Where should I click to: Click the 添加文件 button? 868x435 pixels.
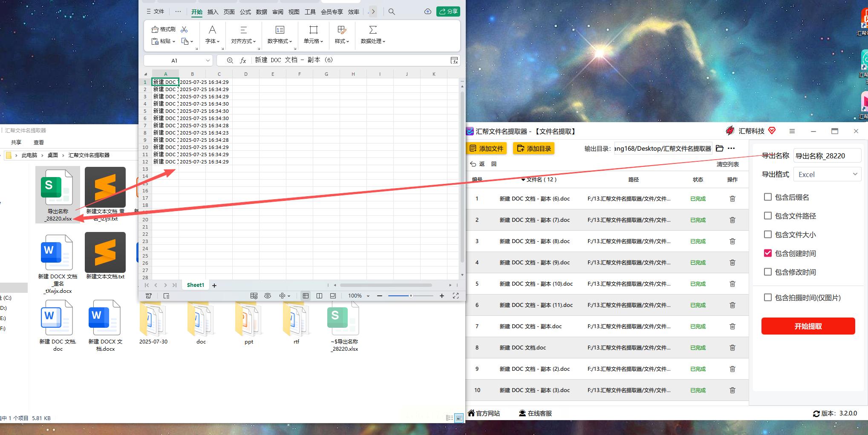pos(486,149)
